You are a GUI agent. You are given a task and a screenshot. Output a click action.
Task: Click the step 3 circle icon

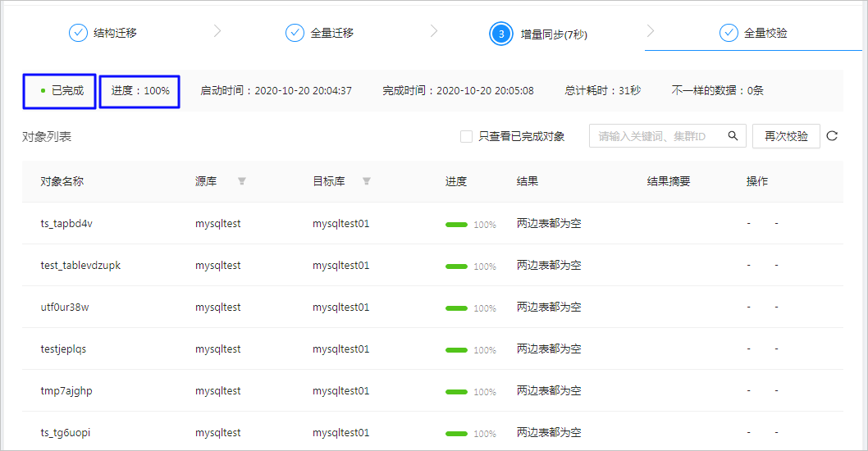pyautogui.click(x=501, y=34)
